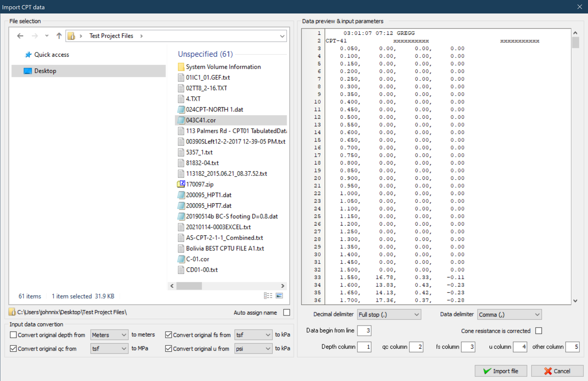Click icon of AS-CPT-2-1-1_Combined.txt
The width and height of the screenshot is (588, 381).
(181, 238)
